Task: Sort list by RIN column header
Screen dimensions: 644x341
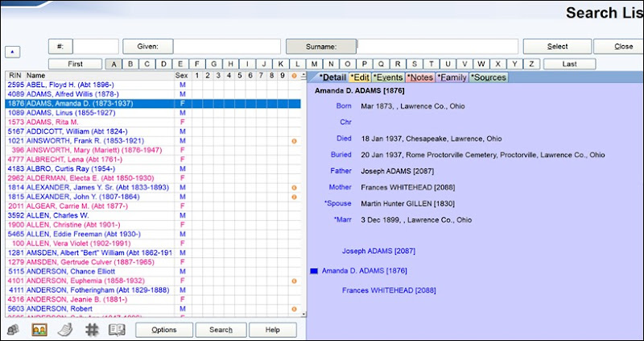Action: click(14, 76)
